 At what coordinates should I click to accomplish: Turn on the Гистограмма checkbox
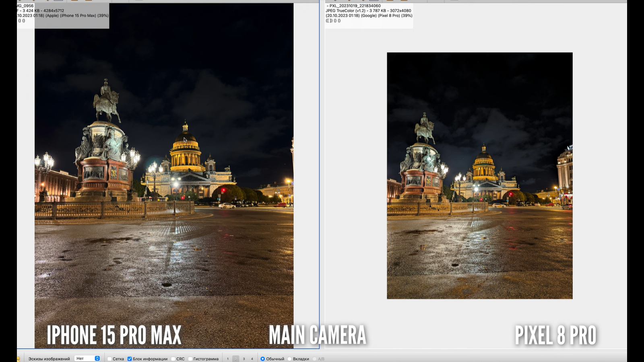tap(190, 359)
